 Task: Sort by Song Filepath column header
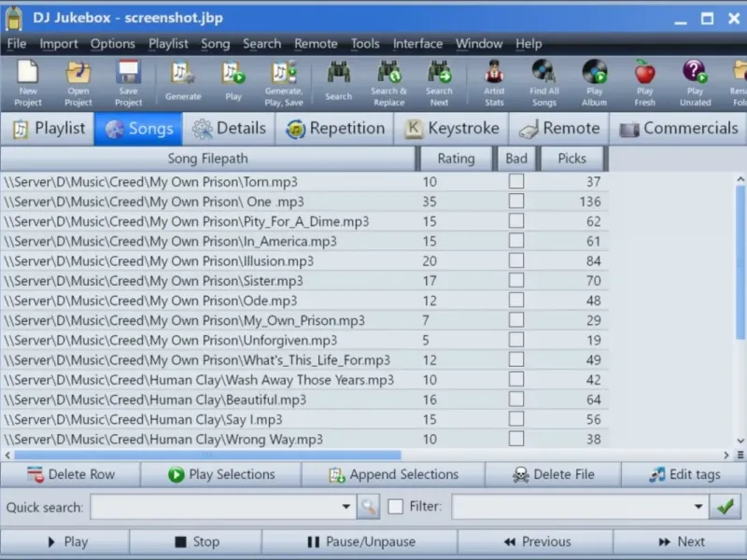207,159
